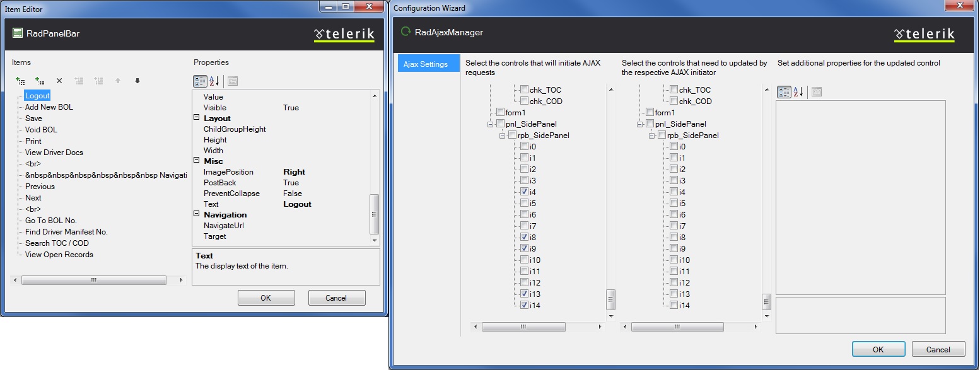This screenshot has width=980, height=370.
Task: Collapse rpb_SidePanel node in updated controls tree
Action: [x=653, y=136]
